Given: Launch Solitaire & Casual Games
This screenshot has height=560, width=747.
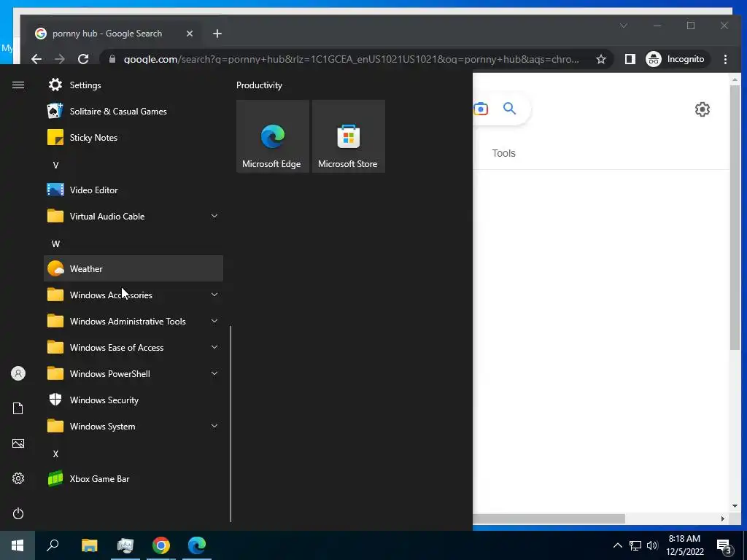Looking at the screenshot, I should coord(133,112).
